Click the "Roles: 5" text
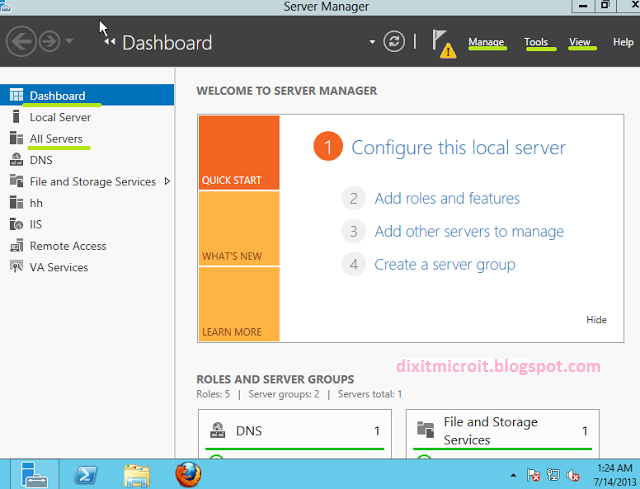This screenshot has width=640, height=489. [213, 394]
